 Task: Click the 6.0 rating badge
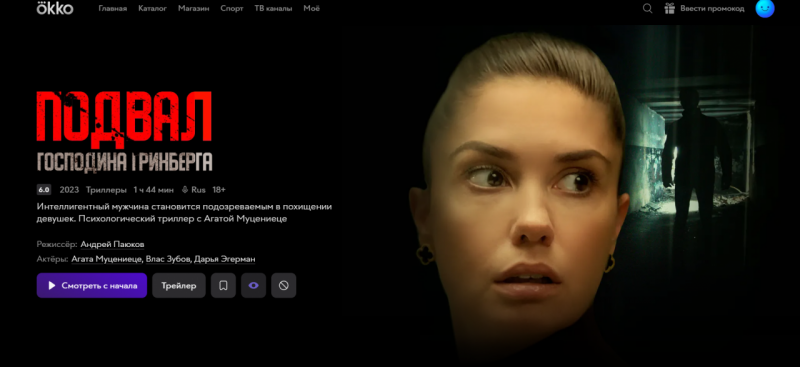coord(44,190)
